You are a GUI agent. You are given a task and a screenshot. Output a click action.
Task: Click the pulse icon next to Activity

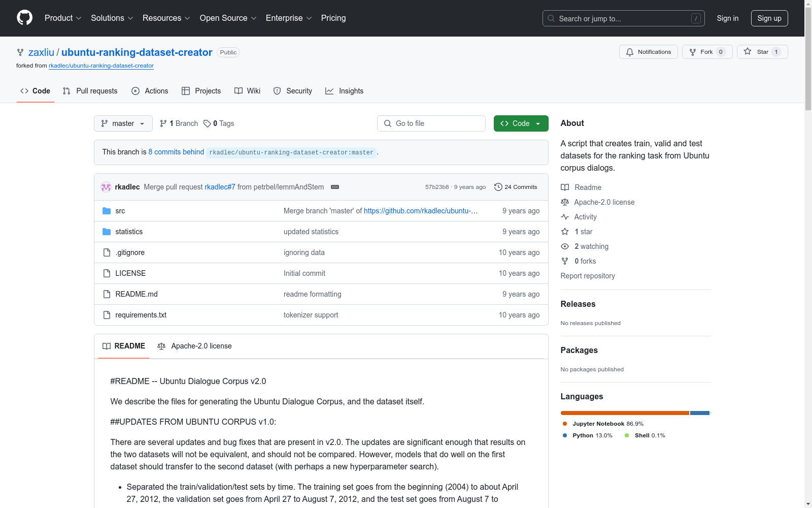[x=565, y=217]
